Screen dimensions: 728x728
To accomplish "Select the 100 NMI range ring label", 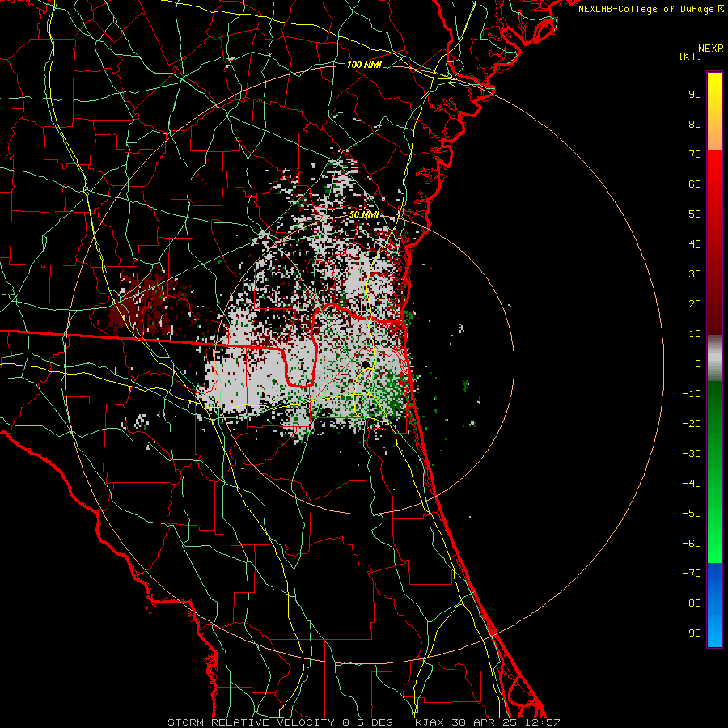I will pyautogui.click(x=364, y=65).
